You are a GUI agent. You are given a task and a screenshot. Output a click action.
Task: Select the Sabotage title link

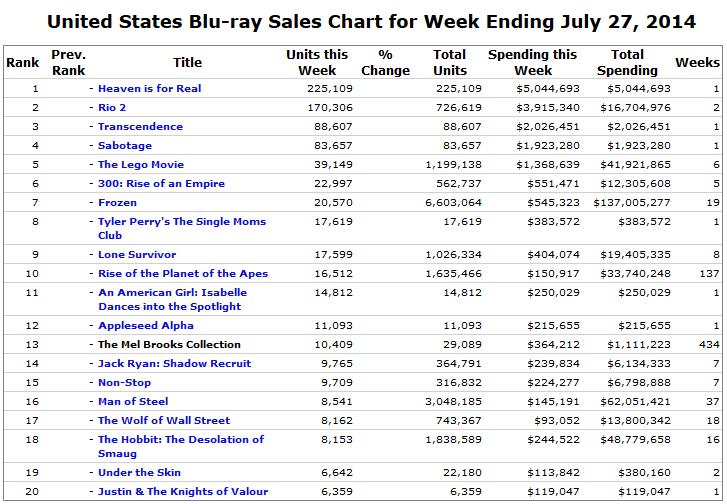pos(125,145)
